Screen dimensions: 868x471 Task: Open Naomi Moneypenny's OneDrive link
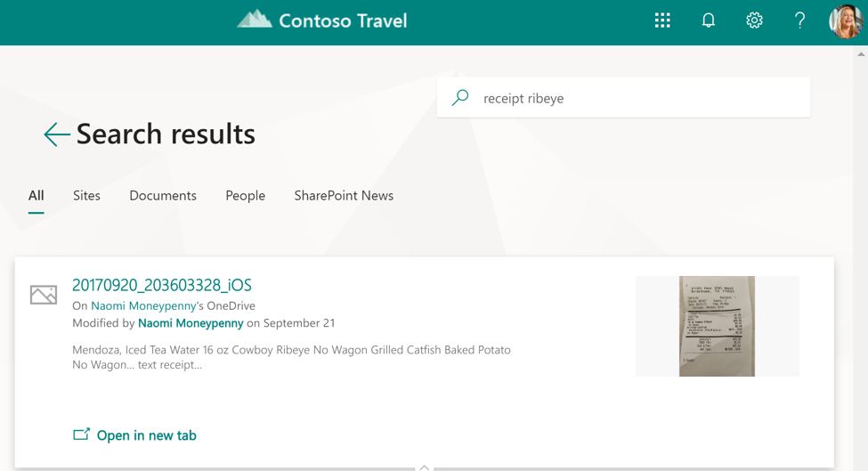click(x=143, y=305)
